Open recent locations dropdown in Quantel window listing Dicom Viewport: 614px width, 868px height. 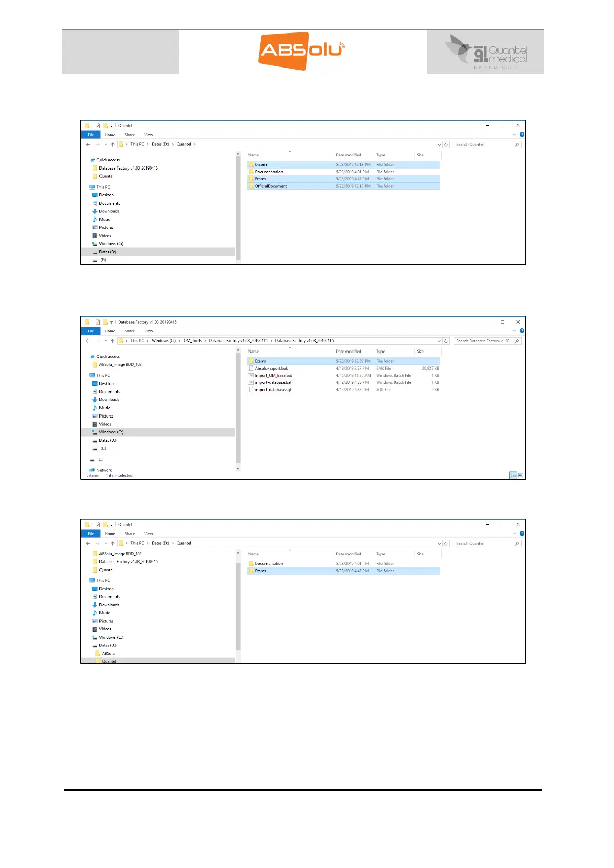click(106, 144)
